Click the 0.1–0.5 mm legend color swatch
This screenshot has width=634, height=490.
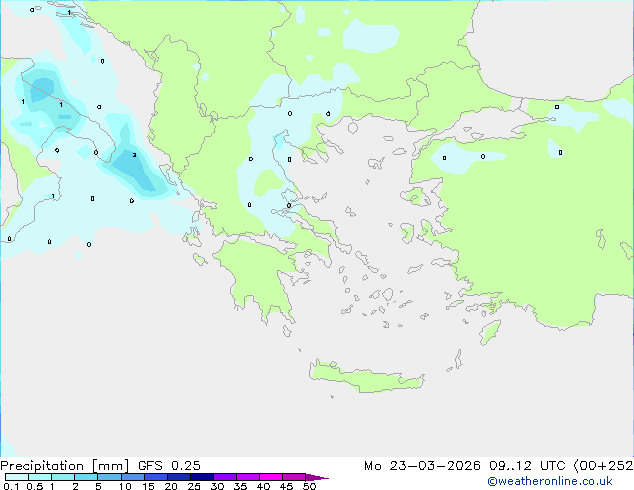pyautogui.click(x=17, y=477)
